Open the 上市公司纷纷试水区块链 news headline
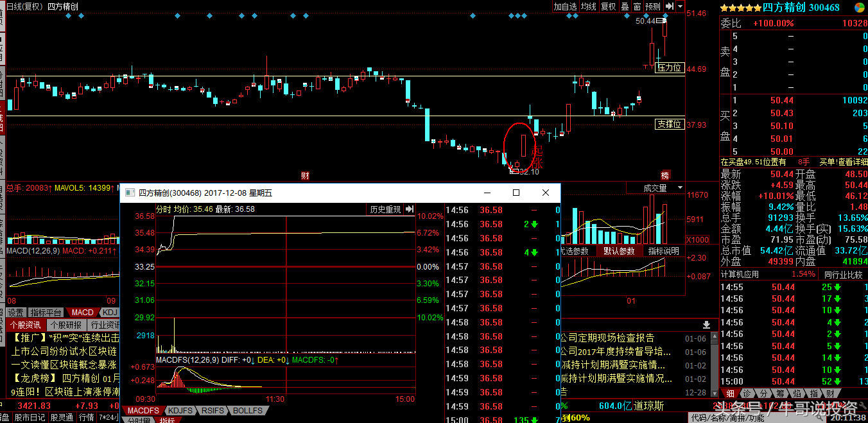The image size is (868, 423). coord(64,351)
